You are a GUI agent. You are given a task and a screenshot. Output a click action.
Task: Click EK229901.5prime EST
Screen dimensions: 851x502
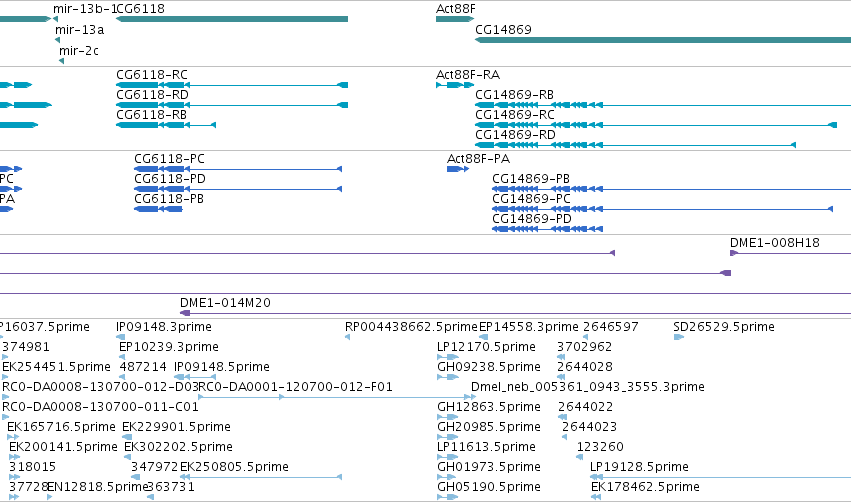[x=127, y=437]
